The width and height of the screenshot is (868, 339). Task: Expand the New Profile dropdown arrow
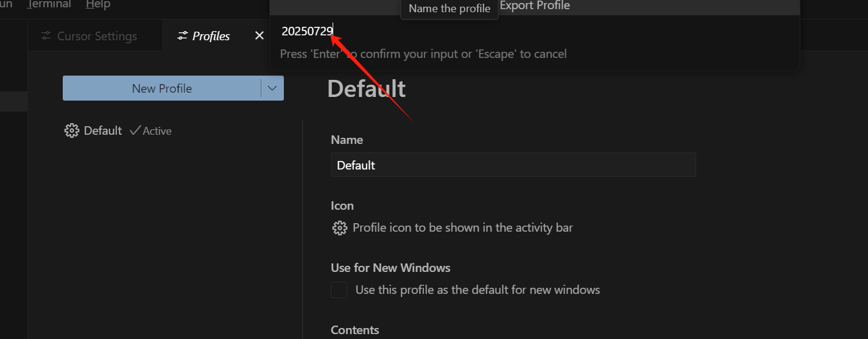tap(272, 88)
